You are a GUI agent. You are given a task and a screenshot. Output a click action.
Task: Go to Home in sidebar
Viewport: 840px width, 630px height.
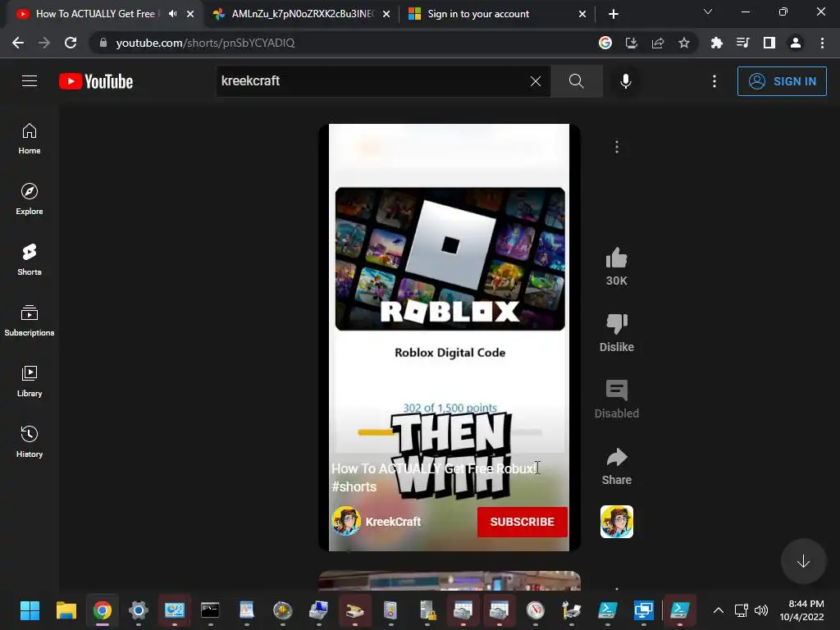30,139
